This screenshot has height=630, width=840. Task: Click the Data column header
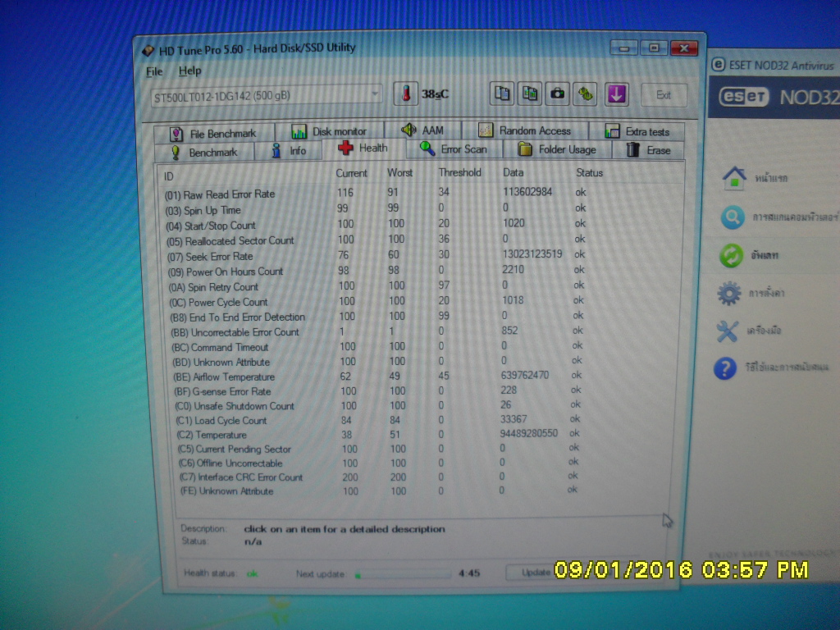(x=514, y=172)
